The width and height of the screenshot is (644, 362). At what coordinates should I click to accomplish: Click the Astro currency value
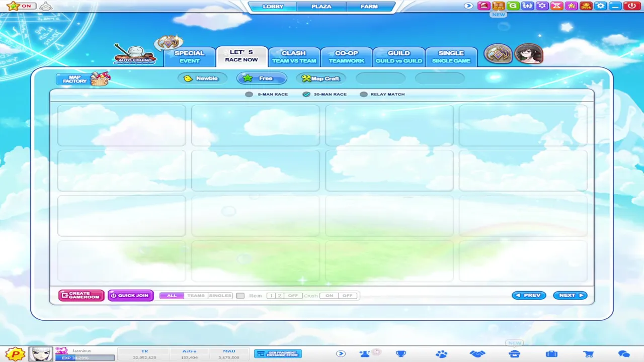point(189,357)
